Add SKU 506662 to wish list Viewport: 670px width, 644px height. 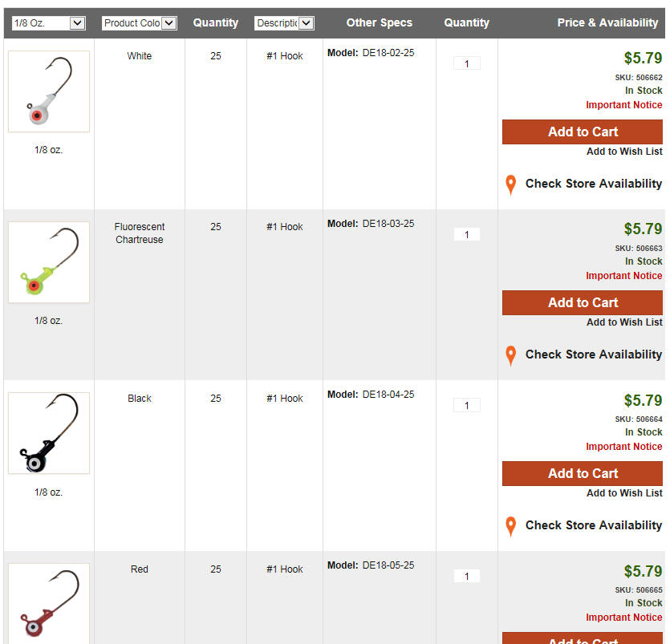624,152
